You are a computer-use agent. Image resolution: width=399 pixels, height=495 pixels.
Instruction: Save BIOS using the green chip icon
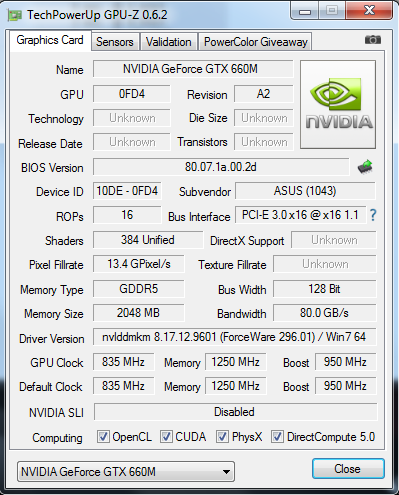click(x=365, y=167)
